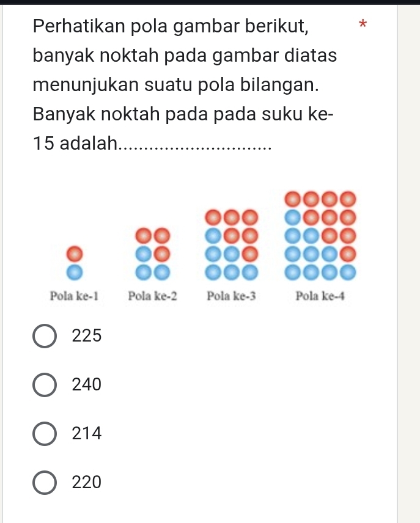Click the Pola ke-2 dot figure
Screen dimensions: 420x523
(x=153, y=254)
